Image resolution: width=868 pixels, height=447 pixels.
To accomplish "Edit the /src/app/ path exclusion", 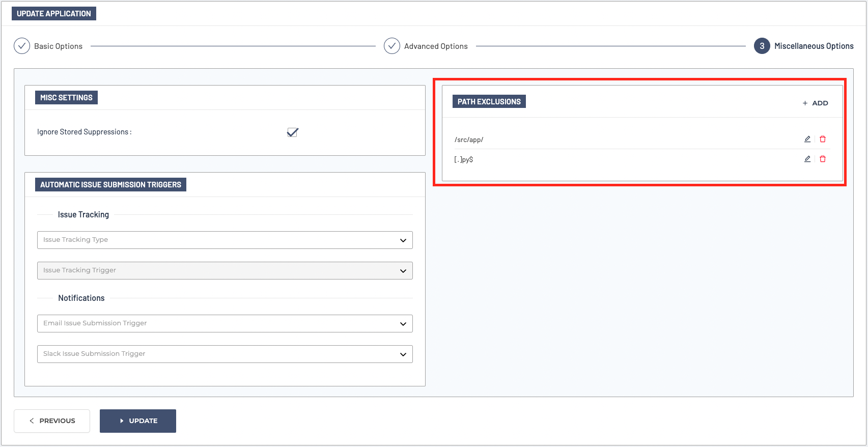I will [x=807, y=139].
